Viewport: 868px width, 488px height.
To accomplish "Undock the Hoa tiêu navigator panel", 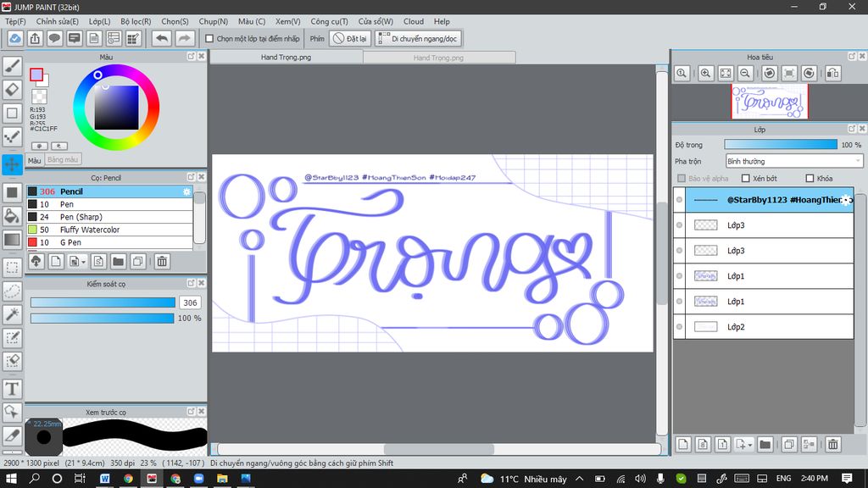I will coord(852,57).
